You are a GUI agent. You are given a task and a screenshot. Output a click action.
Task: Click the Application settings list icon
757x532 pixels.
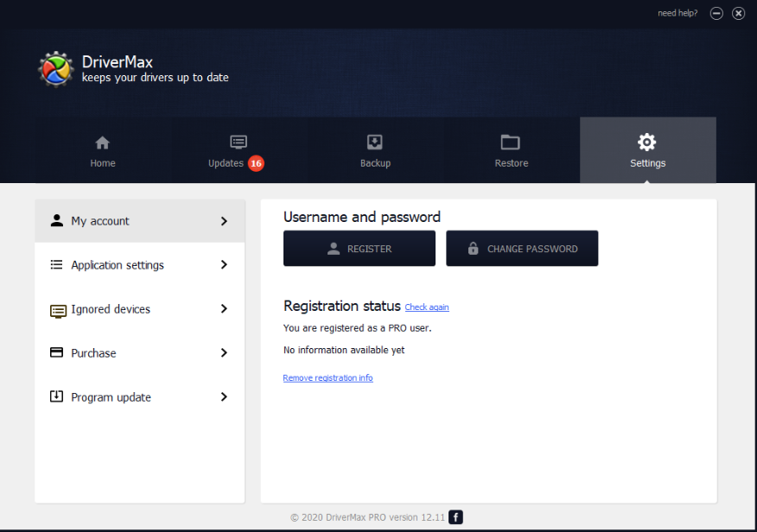[56, 264]
